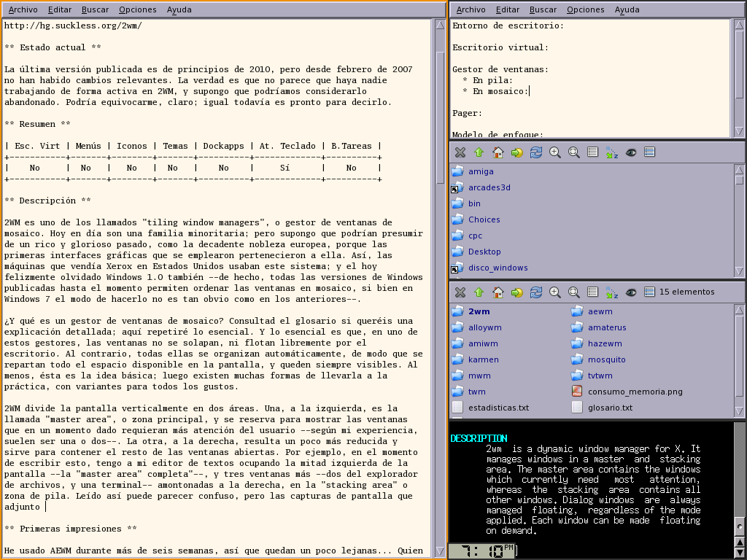The image size is (747, 560).
Task: Close the lower file manager via X icon
Action: tap(460, 292)
